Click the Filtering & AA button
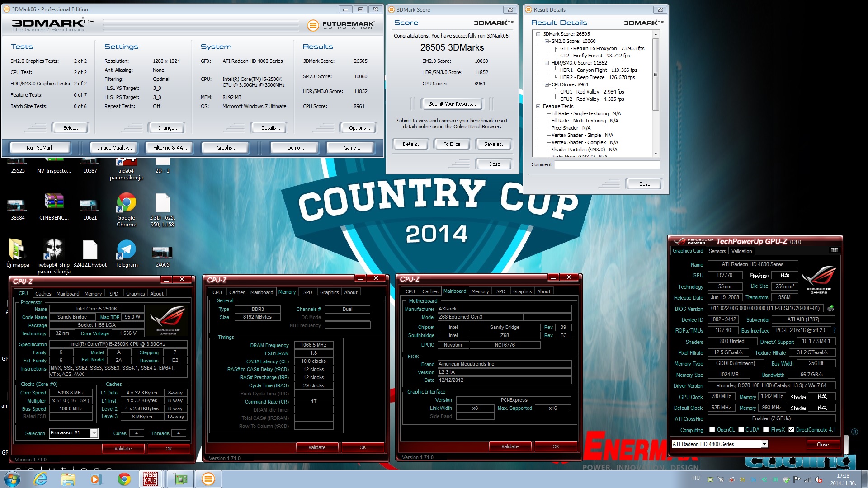 pos(170,148)
